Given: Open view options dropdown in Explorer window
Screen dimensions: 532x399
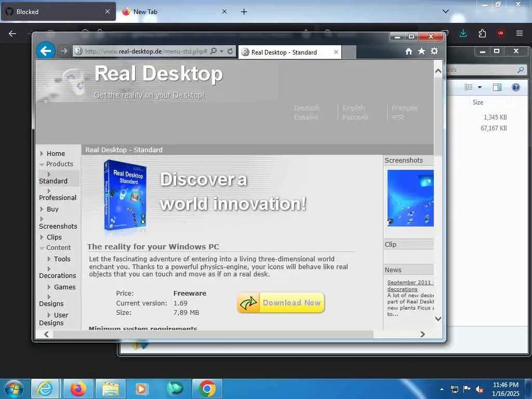Looking at the screenshot, I should (480, 87).
